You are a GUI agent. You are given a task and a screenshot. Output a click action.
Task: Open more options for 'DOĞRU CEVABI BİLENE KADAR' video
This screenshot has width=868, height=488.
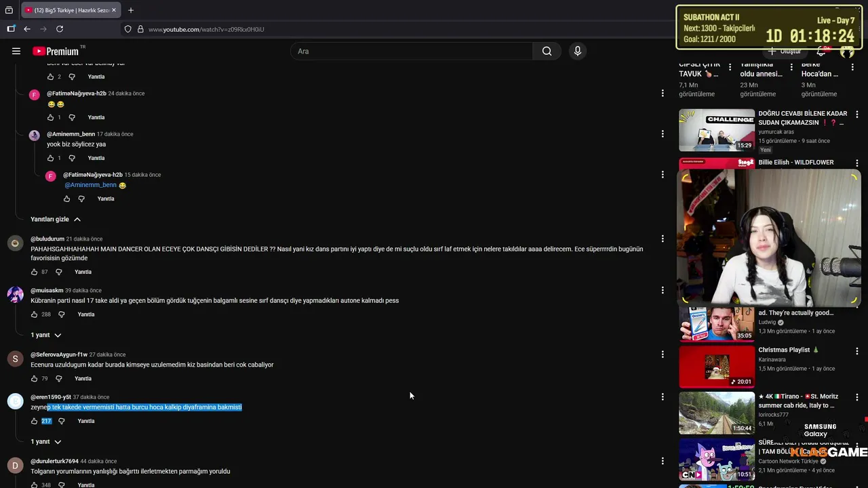857,115
